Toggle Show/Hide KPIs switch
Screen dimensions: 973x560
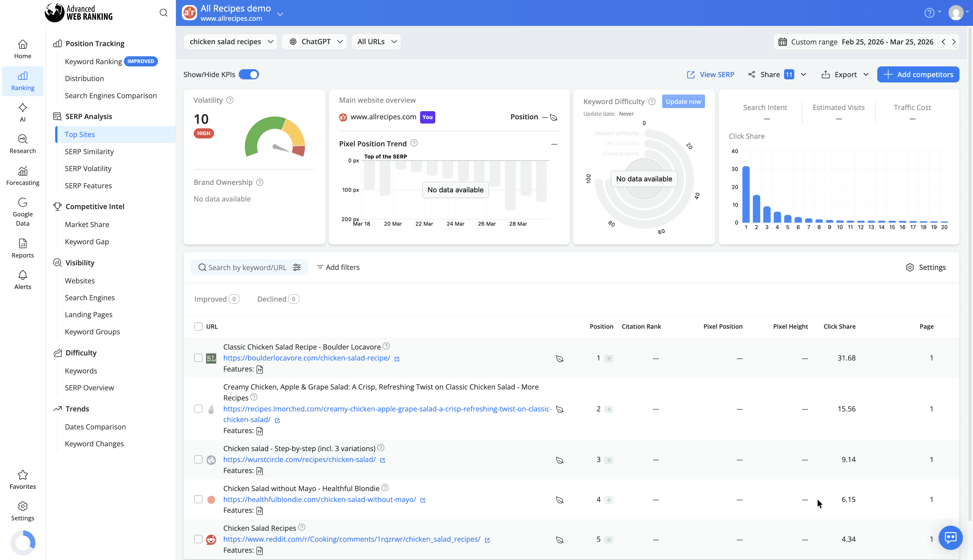[249, 75]
